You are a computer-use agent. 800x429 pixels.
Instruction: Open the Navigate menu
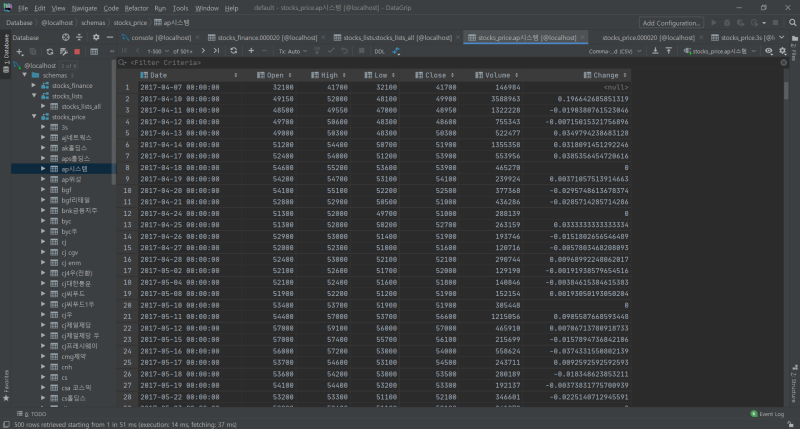tap(84, 8)
